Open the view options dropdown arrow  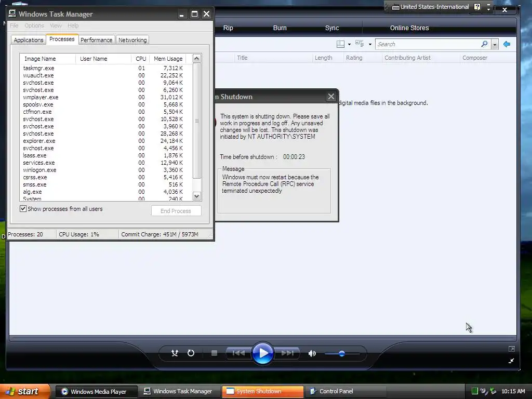(370, 45)
